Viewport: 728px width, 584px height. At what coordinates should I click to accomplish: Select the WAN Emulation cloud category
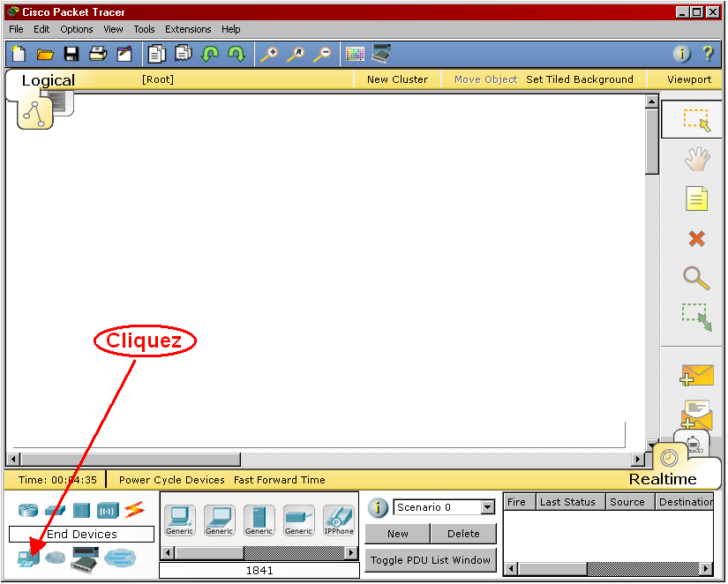click(x=56, y=557)
